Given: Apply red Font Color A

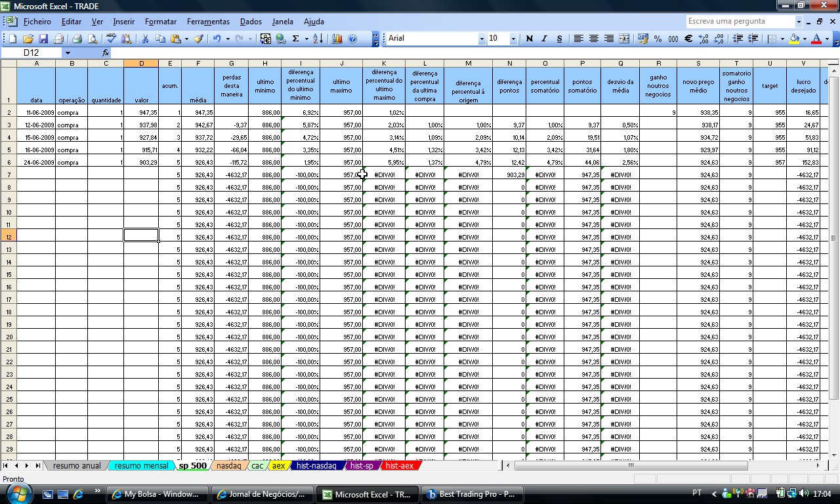Looking at the screenshot, I should tap(816, 39).
